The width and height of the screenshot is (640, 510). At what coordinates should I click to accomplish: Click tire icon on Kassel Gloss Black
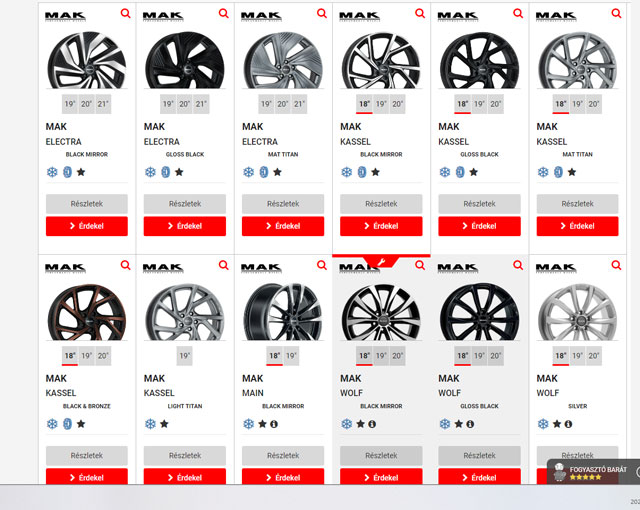(x=460, y=172)
